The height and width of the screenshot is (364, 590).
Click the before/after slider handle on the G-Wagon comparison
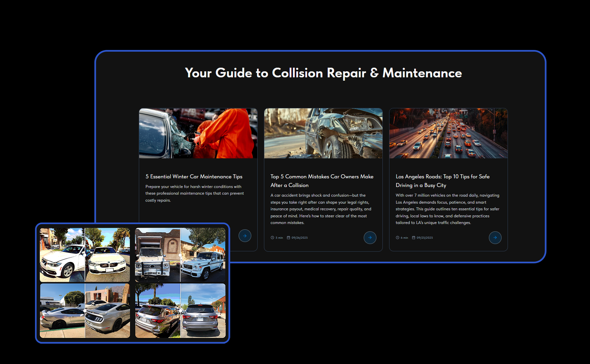pyautogui.click(x=180, y=255)
